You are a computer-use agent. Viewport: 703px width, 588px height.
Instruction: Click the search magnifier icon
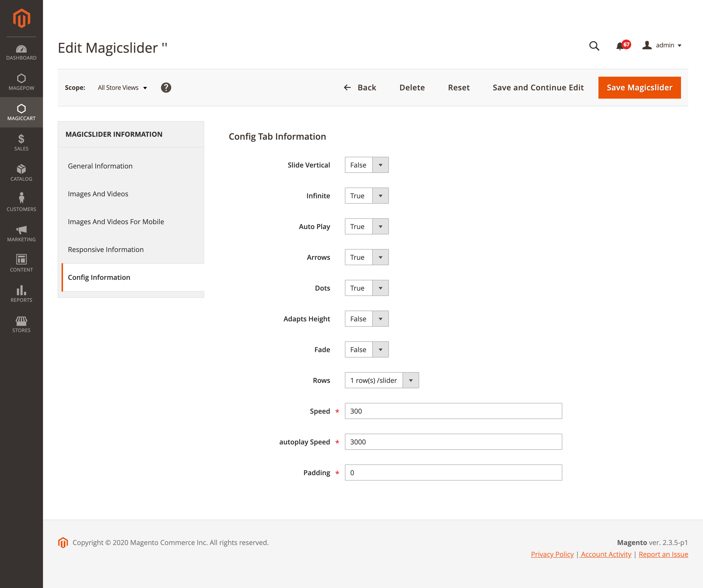594,46
